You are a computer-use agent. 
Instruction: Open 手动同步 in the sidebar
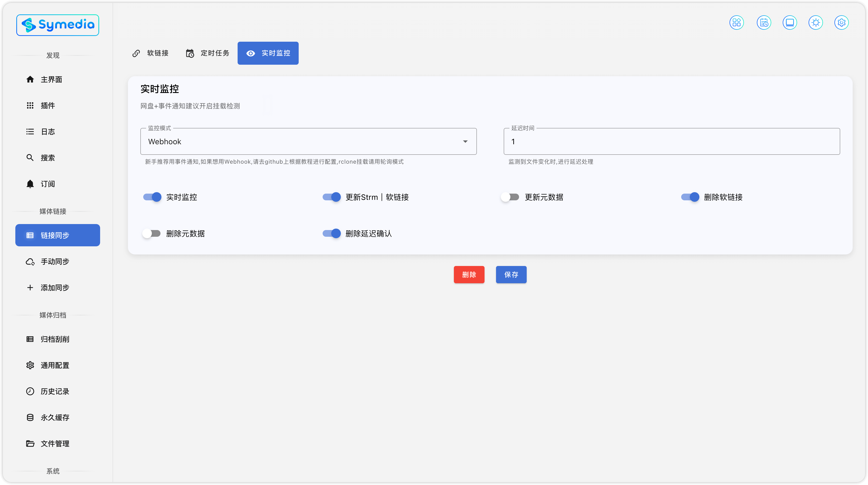pos(58,261)
